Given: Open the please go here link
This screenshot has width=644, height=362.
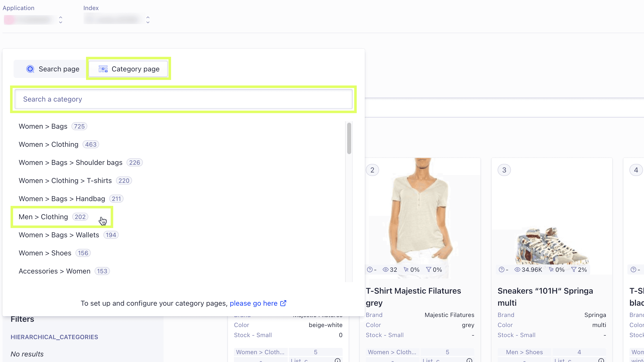Looking at the screenshot, I should coord(254,303).
